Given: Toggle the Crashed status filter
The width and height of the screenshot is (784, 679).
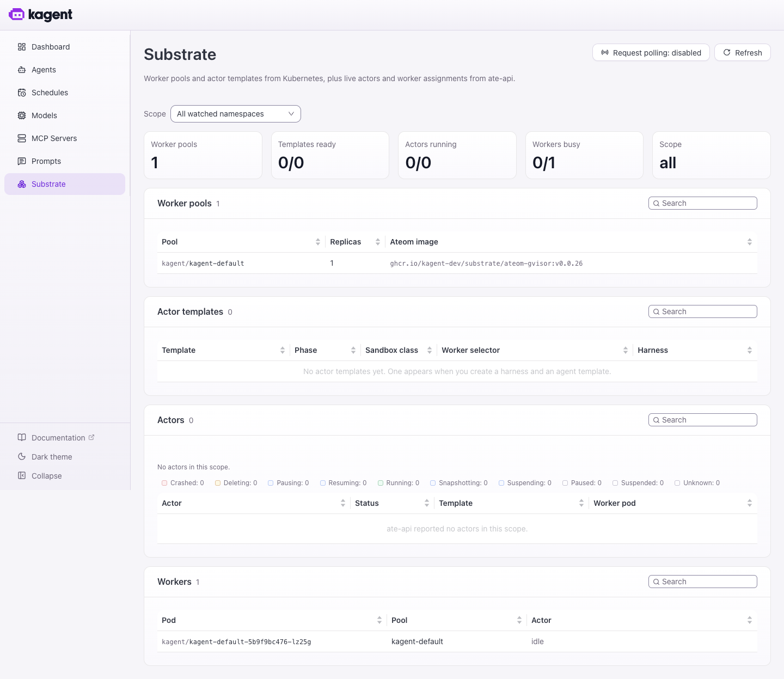Looking at the screenshot, I should (183, 483).
